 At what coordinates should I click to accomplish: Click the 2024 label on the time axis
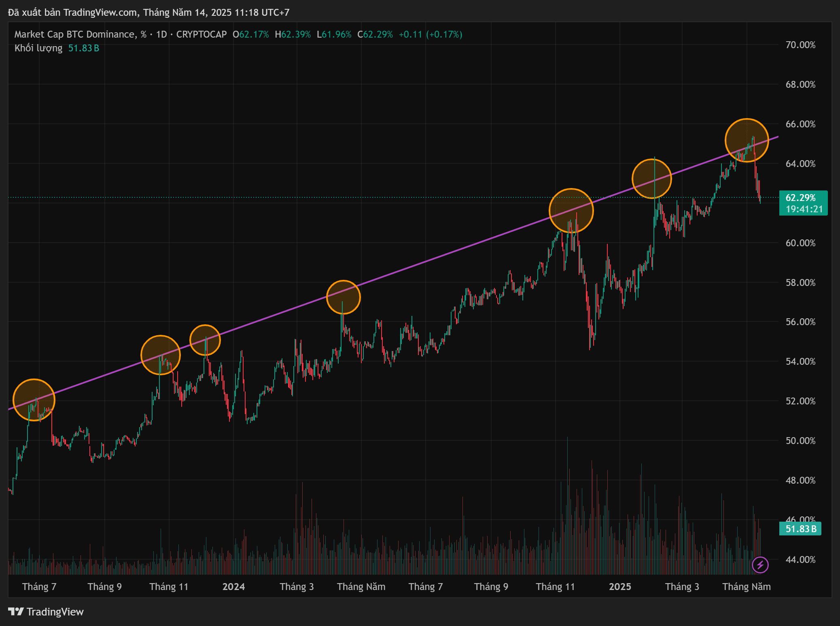(x=234, y=586)
